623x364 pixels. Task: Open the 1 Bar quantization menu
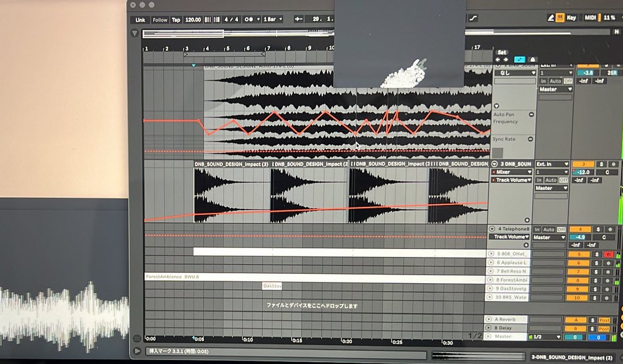click(272, 20)
